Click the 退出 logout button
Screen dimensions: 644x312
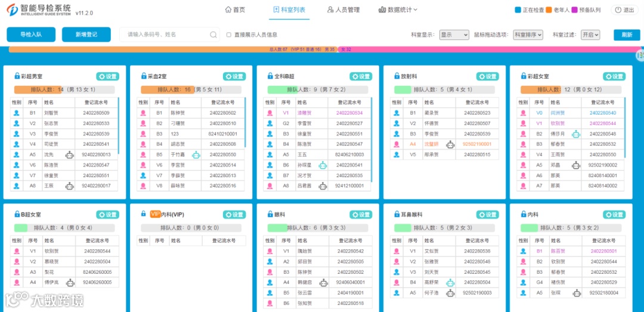coord(625,10)
